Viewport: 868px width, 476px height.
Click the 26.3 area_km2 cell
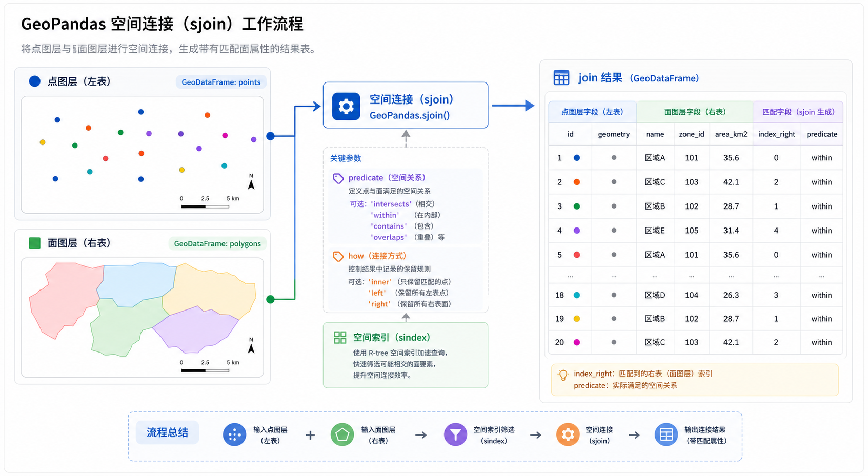pos(731,295)
